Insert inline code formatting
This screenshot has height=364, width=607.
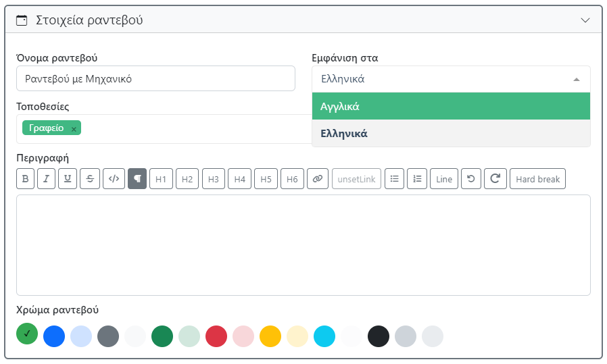(114, 179)
